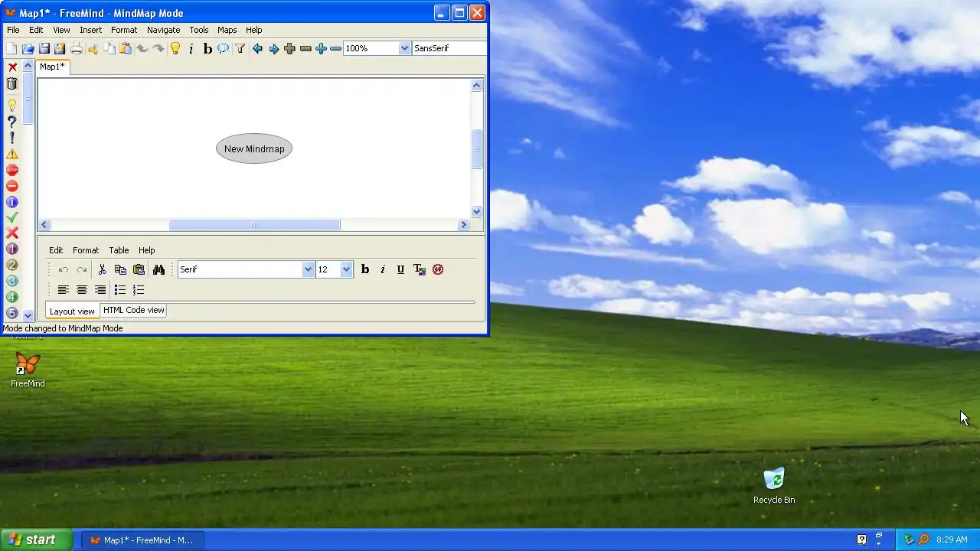Click the blue plus unfold one level icon
Screen dimensions: 980x551
coord(321,48)
